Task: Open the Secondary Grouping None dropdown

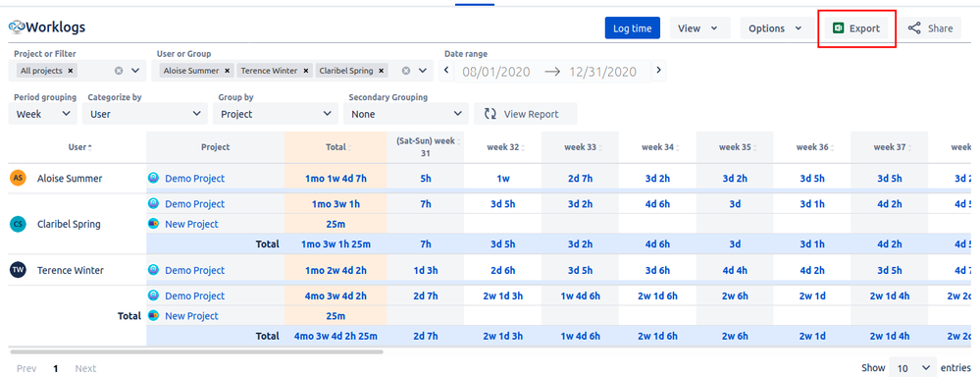Action: pos(405,114)
